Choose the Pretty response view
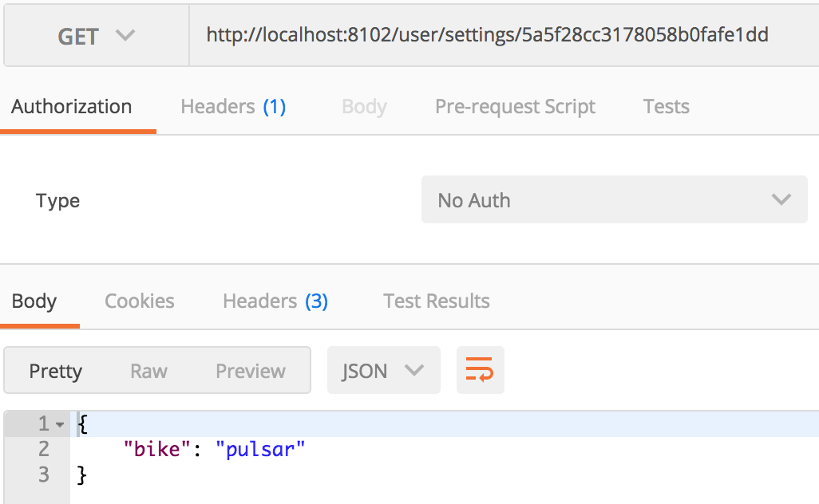Image resolution: width=819 pixels, height=504 pixels. pyautogui.click(x=56, y=371)
